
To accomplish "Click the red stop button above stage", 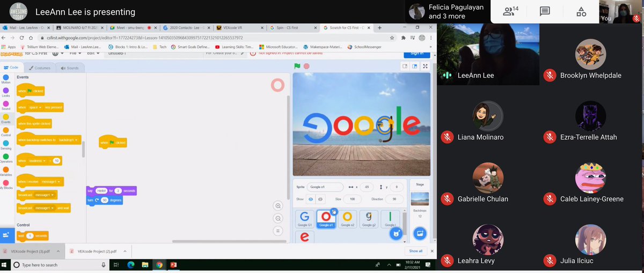I will [306, 67].
